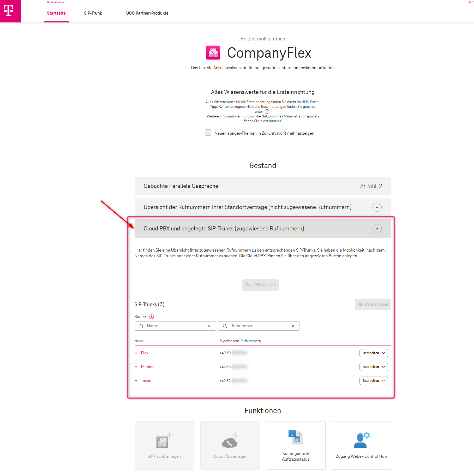Click the magnifier icon in the Name field
Image resolution: width=474 pixels, height=476 pixels.
(x=142, y=326)
